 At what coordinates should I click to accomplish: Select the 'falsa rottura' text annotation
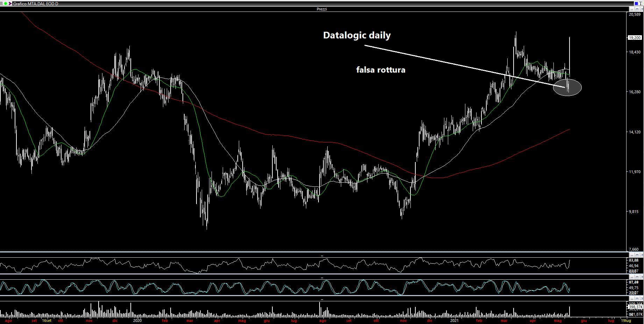pyautogui.click(x=381, y=70)
